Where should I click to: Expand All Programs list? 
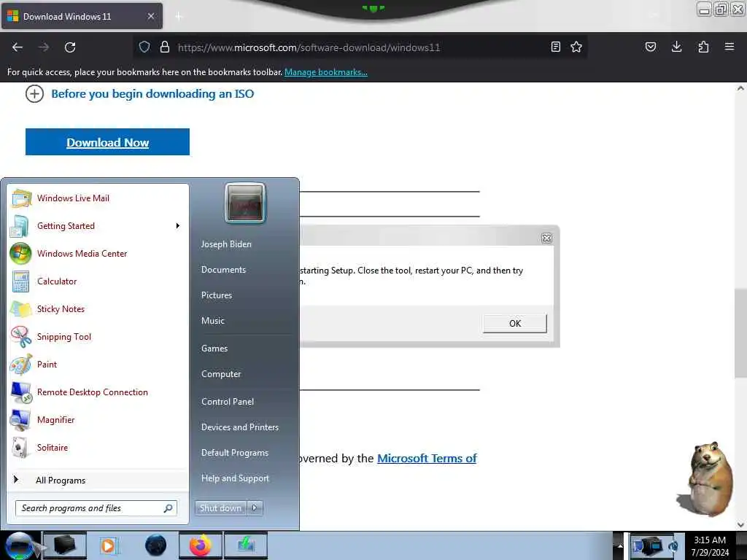coord(98,480)
